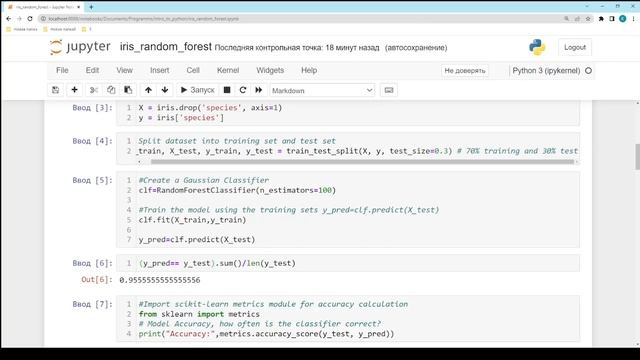
Task: Open browser extensions puzzle icon
Action: (x=601, y=19)
